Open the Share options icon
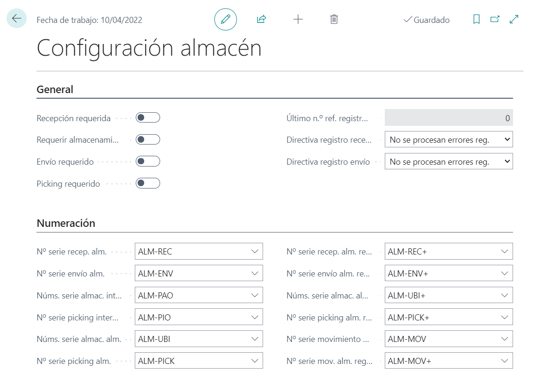 261,19
